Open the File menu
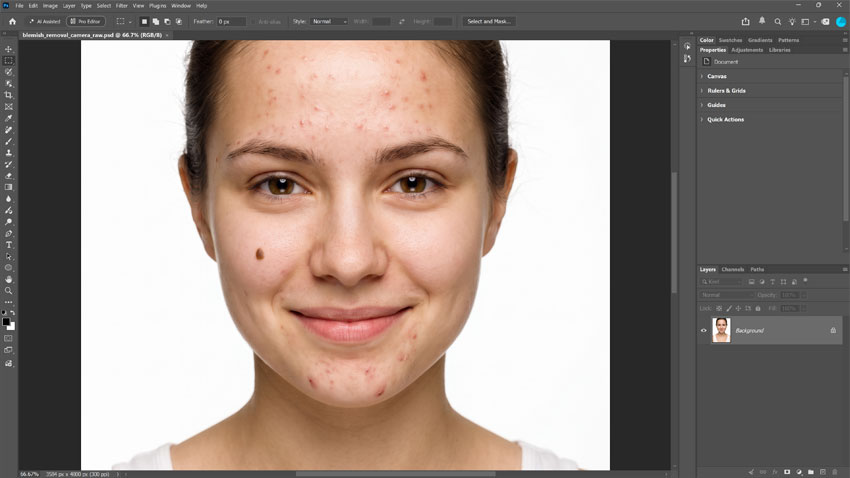The width and height of the screenshot is (850, 478). (20, 5)
